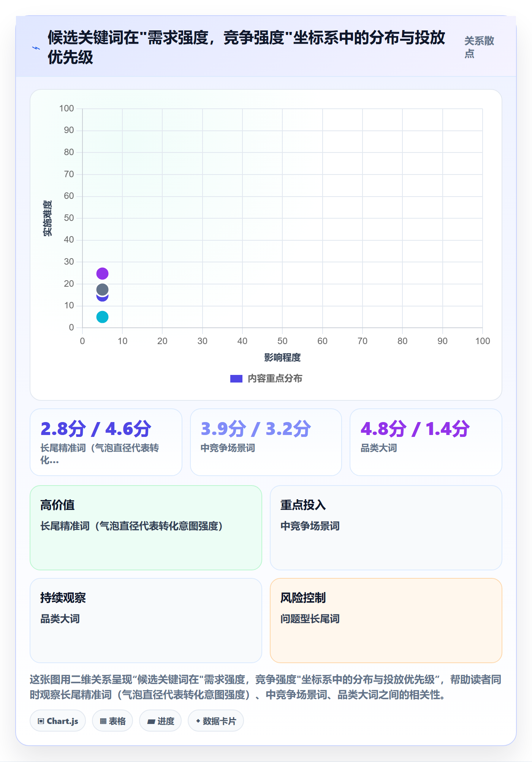Click the lightning bolt icon beside the title
Screen dimensions: 532x762
[x=36, y=48]
